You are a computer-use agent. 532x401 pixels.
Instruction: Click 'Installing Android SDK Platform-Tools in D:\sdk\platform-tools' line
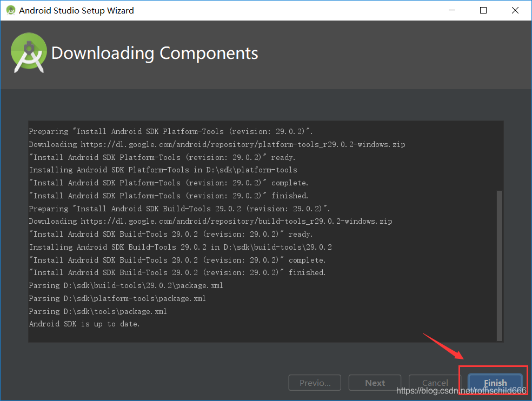[x=163, y=170]
